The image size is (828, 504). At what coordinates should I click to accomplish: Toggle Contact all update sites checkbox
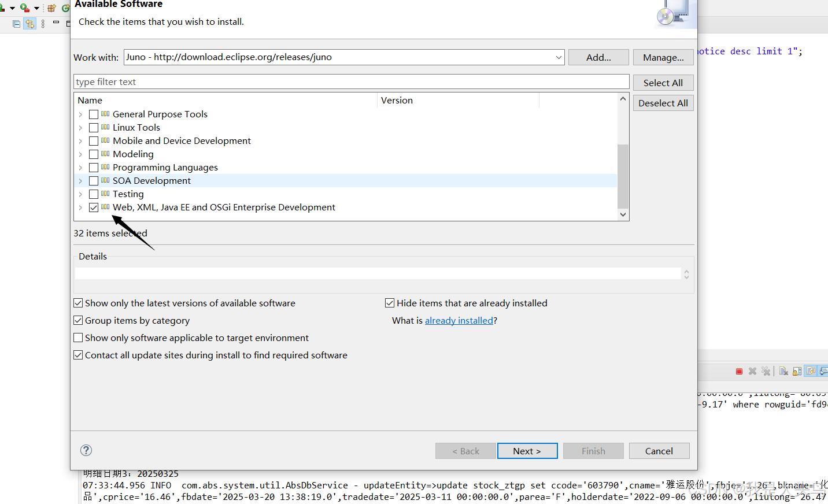(78, 355)
